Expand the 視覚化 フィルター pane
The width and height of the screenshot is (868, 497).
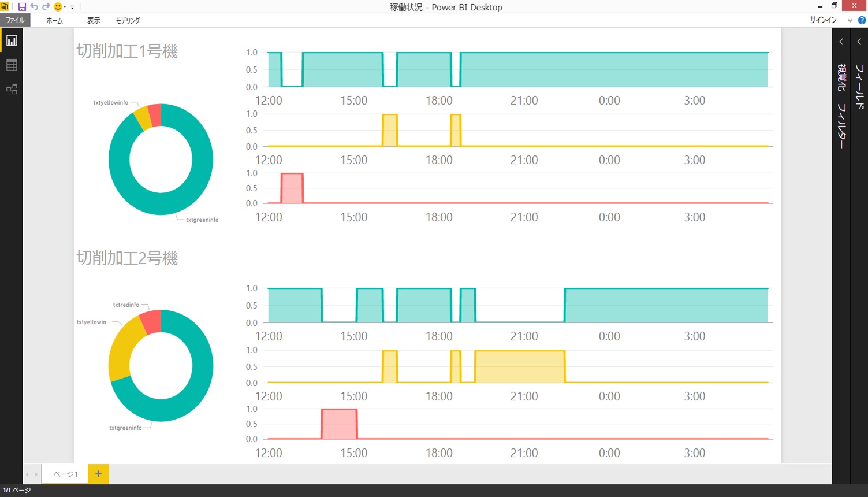pos(841,42)
